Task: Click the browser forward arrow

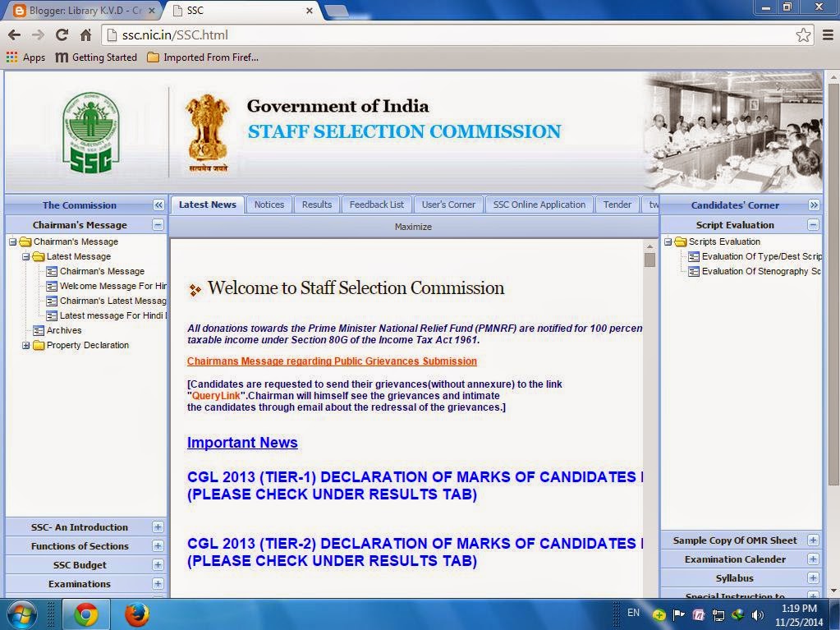Action: coord(38,35)
